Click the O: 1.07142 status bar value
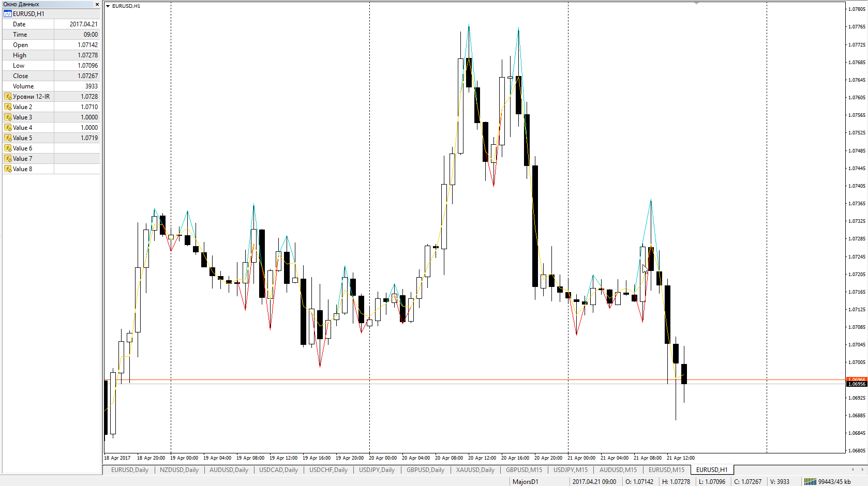The height and width of the screenshot is (486, 868). click(x=639, y=482)
